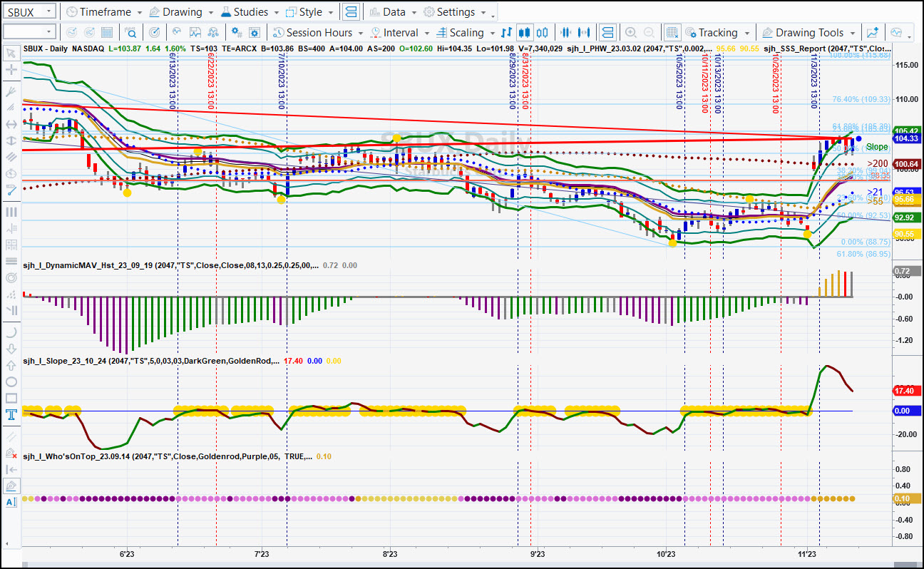
Task: Click the green 92.92 price label
Action: (906, 217)
